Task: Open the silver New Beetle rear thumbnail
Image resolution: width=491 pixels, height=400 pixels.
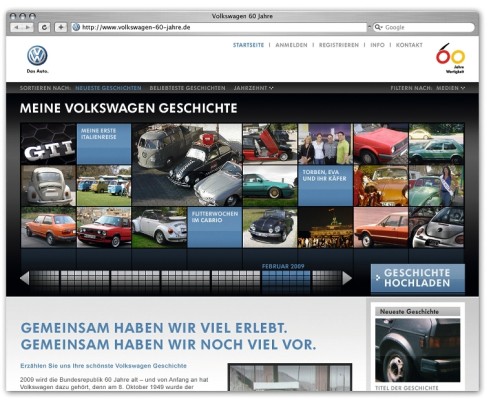Action: pyautogui.click(x=436, y=227)
